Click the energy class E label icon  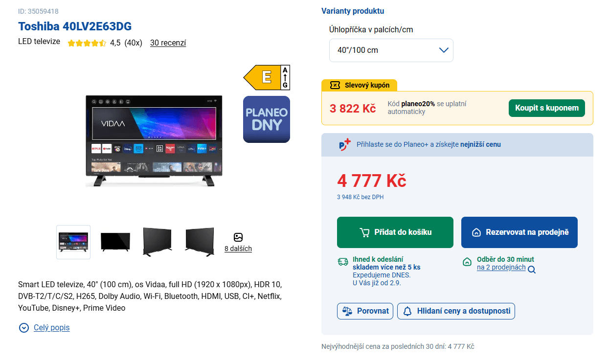pos(267,77)
